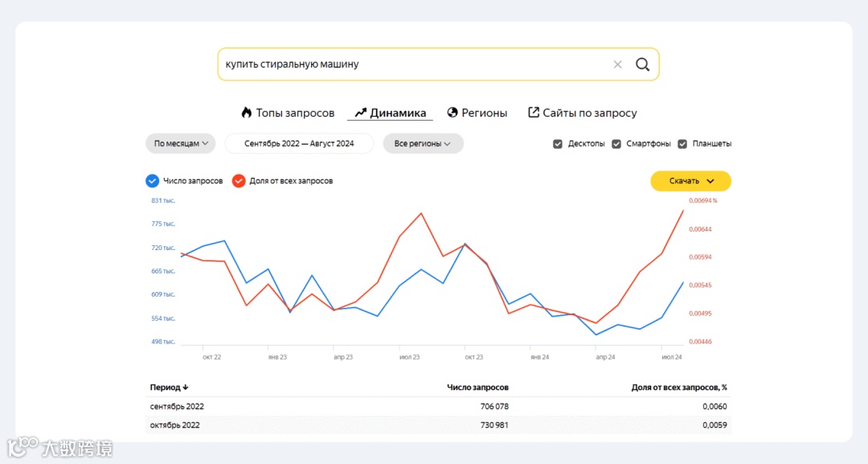Image resolution: width=868 pixels, height=464 pixels.
Task: Open the По месяцам period dropdown
Action: [x=181, y=143]
